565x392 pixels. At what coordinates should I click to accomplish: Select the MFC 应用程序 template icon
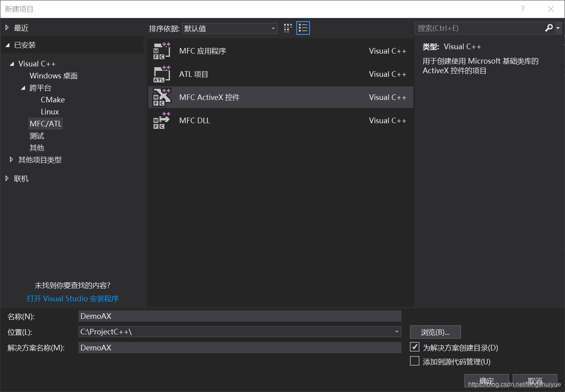tap(162, 51)
